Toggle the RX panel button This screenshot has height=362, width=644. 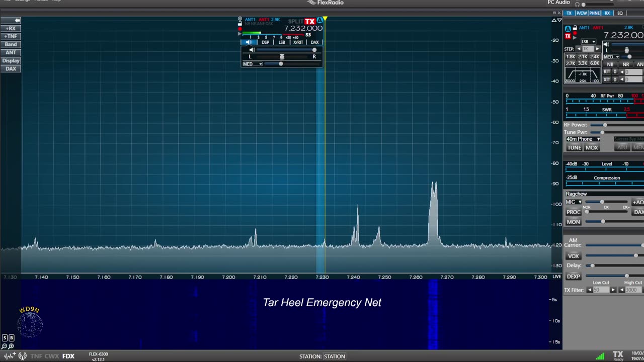tap(607, 13)
